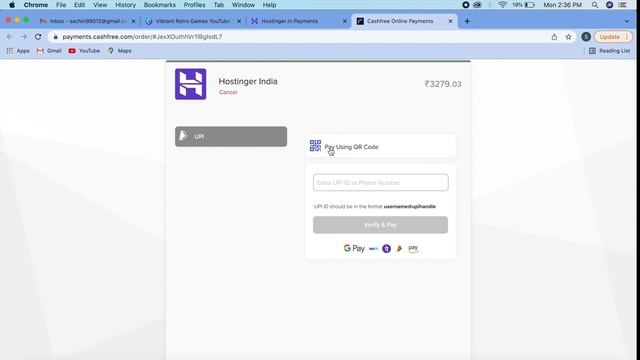Click the PhonePe logo
The image size is (640, 360).
click(x=386, y=248)
